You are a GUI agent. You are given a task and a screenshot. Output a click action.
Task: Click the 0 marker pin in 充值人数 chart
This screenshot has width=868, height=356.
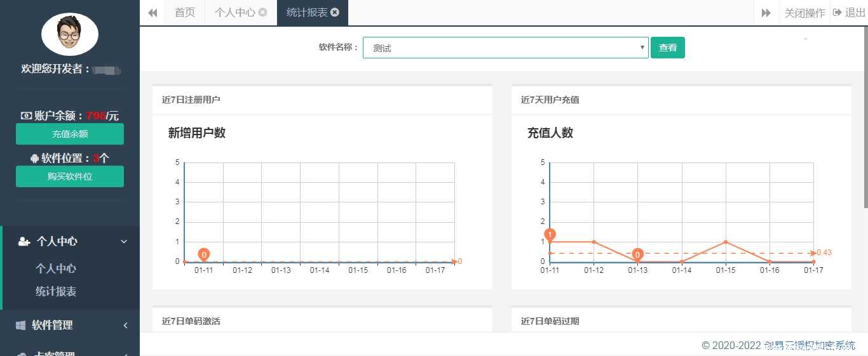click(638, 254)
